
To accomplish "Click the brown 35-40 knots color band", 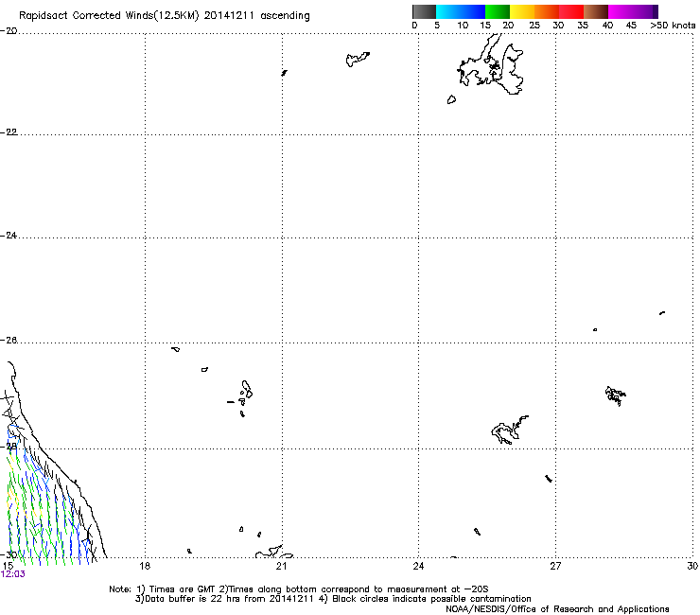I will [596, 12].
